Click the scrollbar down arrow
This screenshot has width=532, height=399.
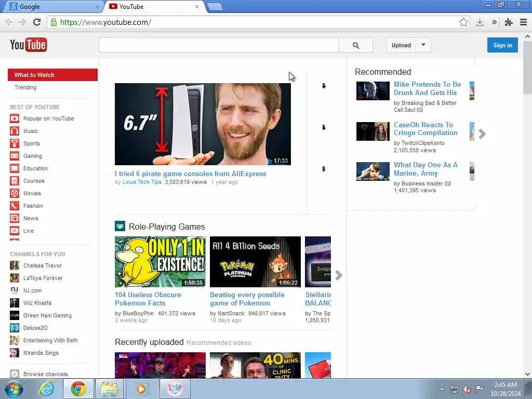[x=528, y=374]
